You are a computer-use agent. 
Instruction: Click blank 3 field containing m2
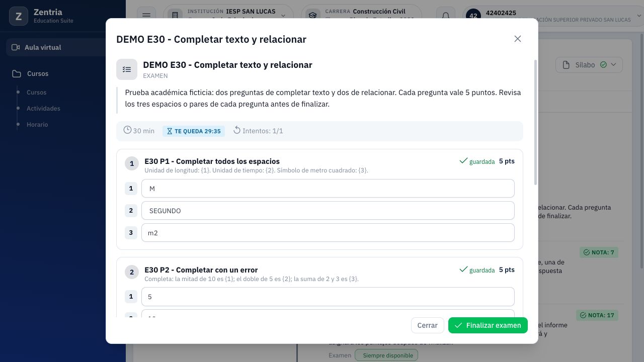pos(328,233)
